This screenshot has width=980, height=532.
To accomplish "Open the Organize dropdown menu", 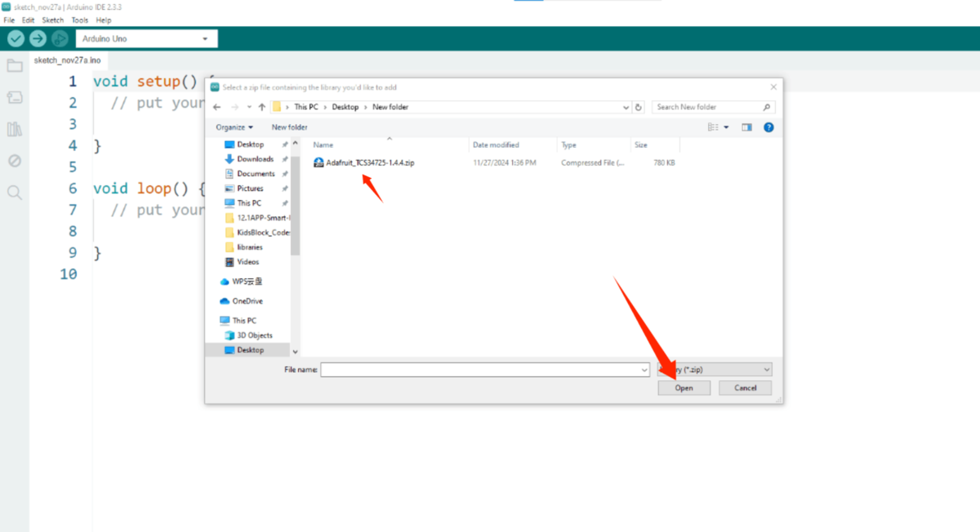I will [234, 127].
